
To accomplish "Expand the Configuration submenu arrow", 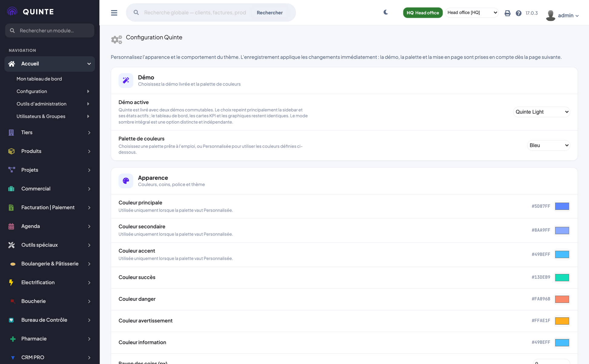I will tap(88, 91).
